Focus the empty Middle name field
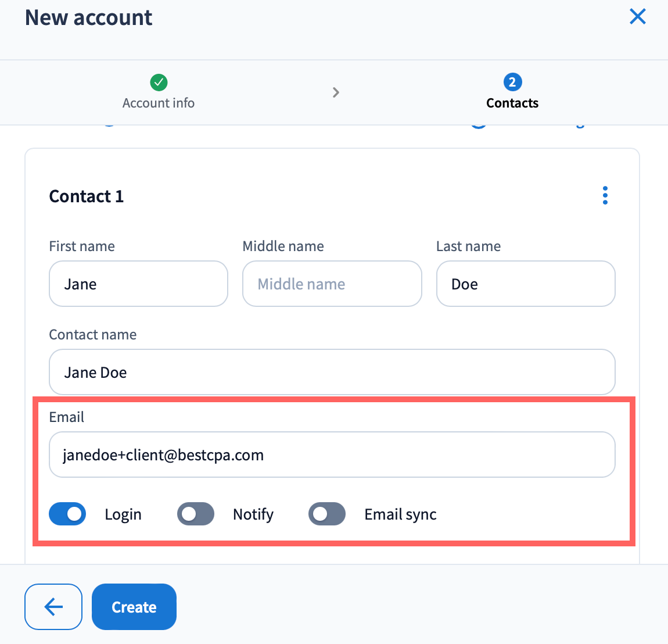668x644 pixels. [x=332, y=284]
